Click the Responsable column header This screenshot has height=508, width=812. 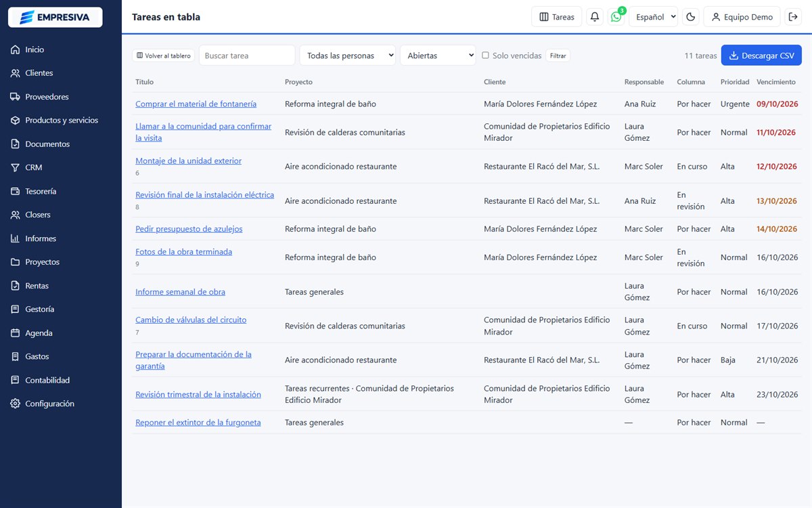[x=644, y=82]
